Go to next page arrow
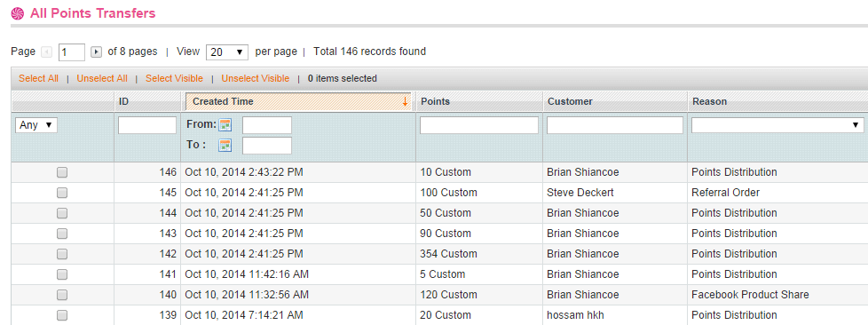Screen dimensions: 868x325 coord(97,52)
